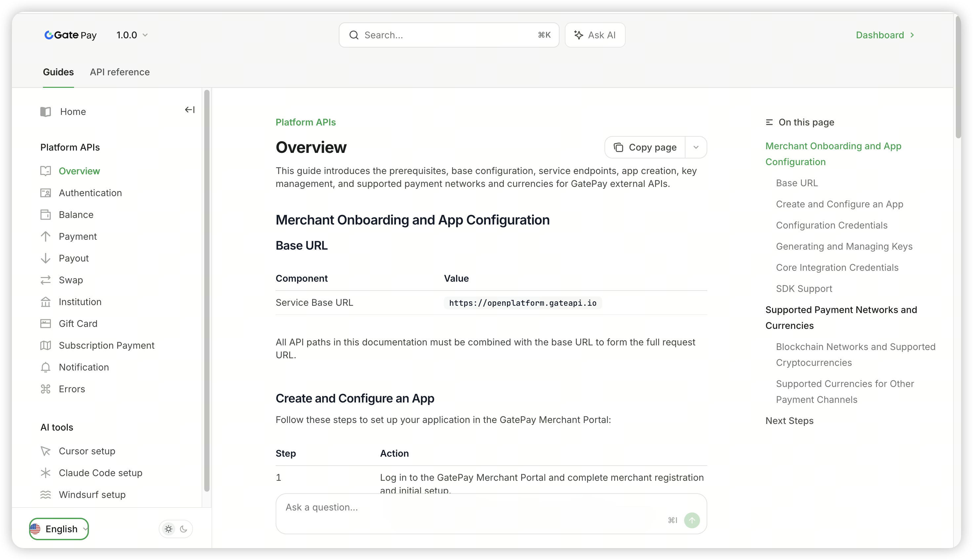Viewport: 973px width, 560px height.
Task: Submit question with green arrow button
Action: [x=692, y=520]
